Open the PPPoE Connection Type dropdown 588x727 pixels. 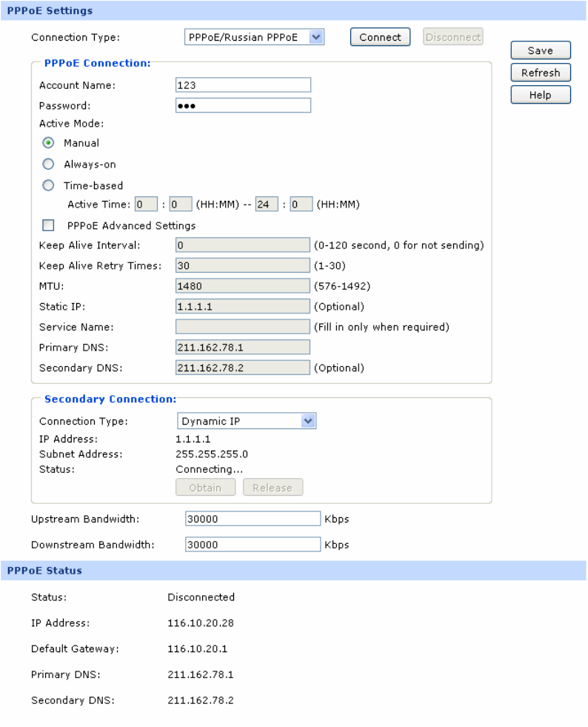pos(254,37)
